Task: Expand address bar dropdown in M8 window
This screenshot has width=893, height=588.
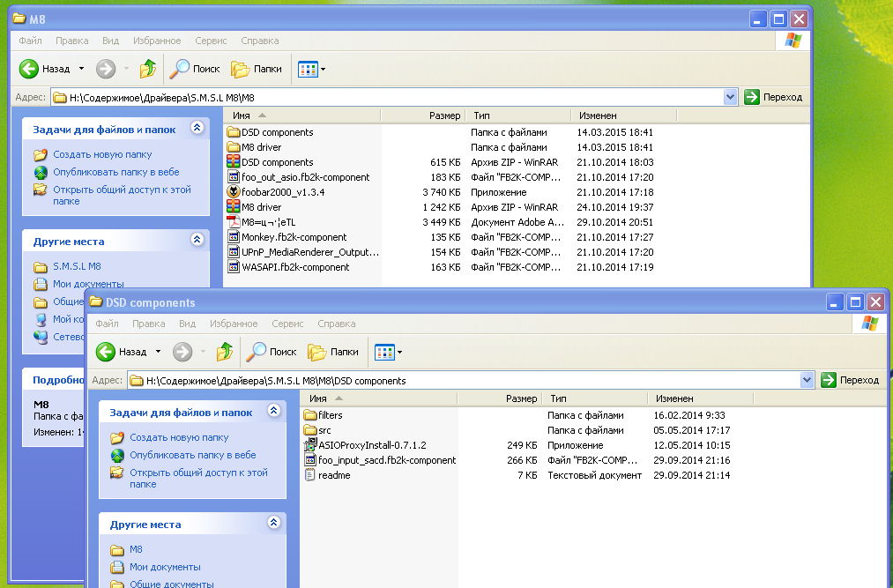Action: click(x=730, y=98)
